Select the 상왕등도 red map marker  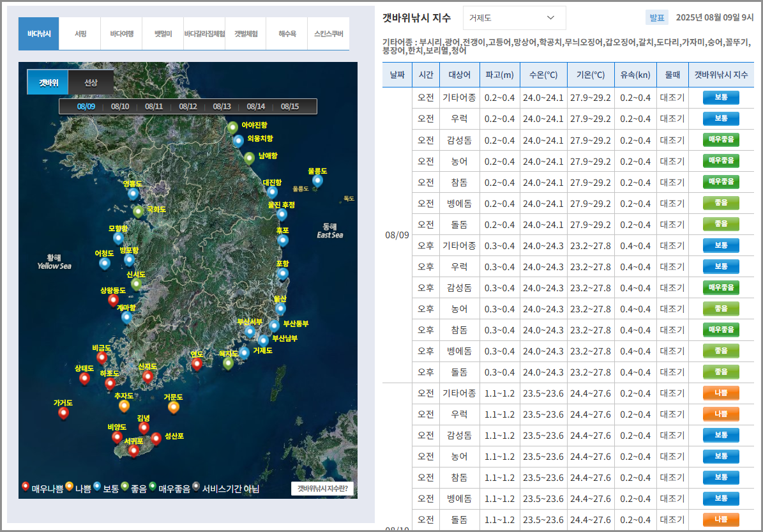click(x=114, y=300)
